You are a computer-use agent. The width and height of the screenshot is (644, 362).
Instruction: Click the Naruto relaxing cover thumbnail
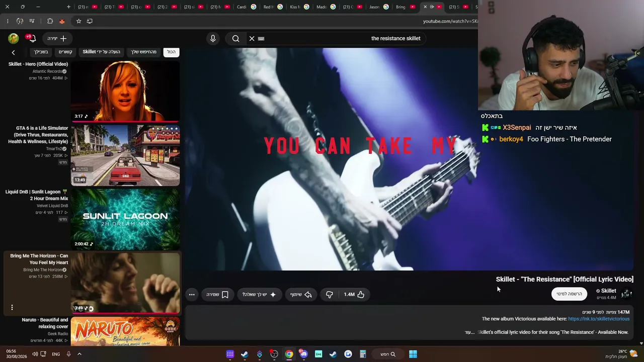[x=125, y=331]
